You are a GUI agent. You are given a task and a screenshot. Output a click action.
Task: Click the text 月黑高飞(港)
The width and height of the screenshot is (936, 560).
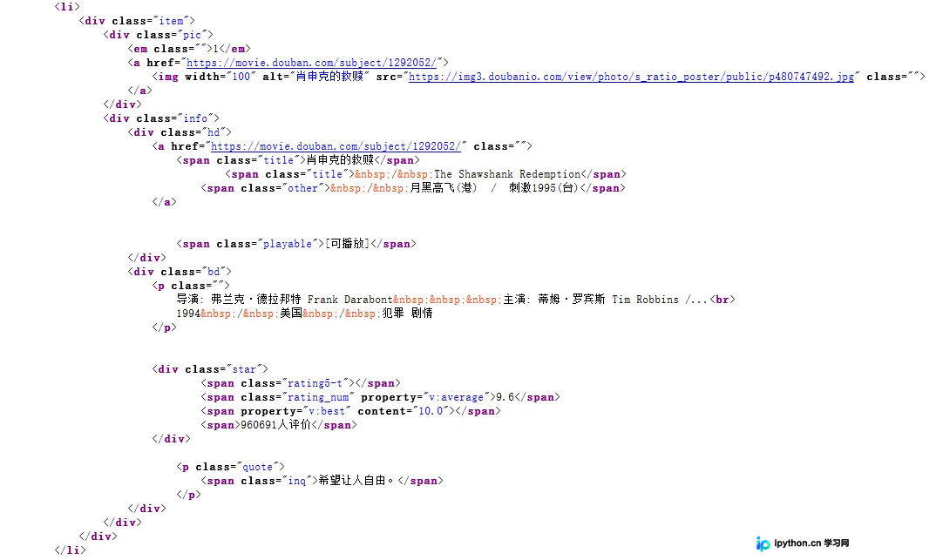point(444,188)
